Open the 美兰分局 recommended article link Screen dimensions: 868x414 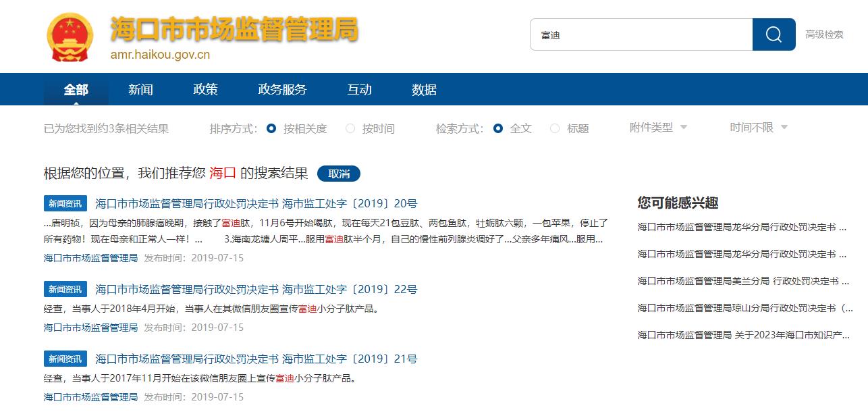pyautogui.click(x=742, y=281)
